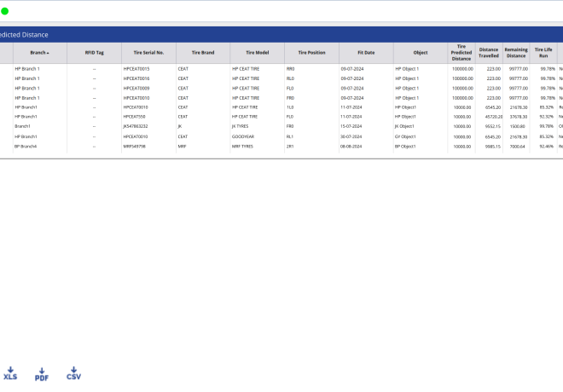Click the HPCEAT550 serial number cell
This screenshot has width=563, height=392.
tap(136, 117)
